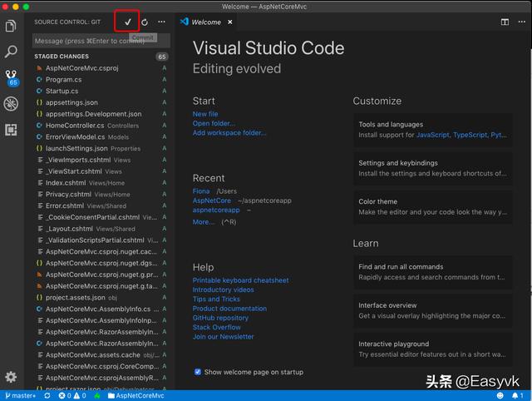Open Product documentation link
The image size is (532, 401).
coord(229,309)
